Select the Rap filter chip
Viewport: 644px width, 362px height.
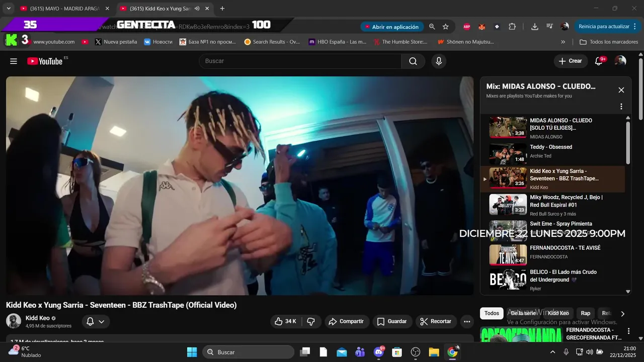tap(586, 313)
